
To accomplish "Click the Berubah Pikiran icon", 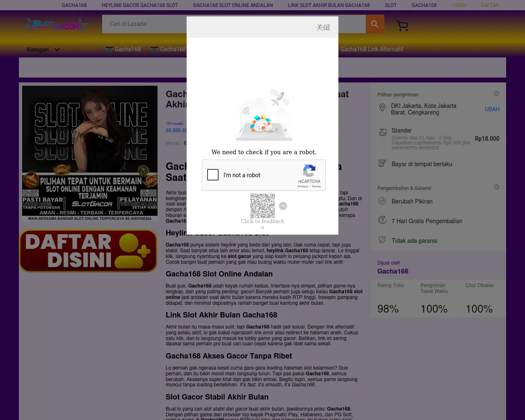I will tap(382, 201).
